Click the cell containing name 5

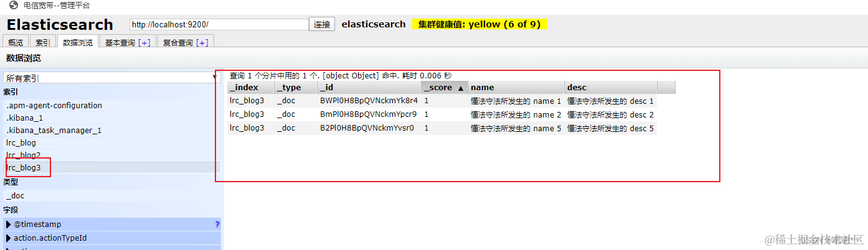point(517,128)
